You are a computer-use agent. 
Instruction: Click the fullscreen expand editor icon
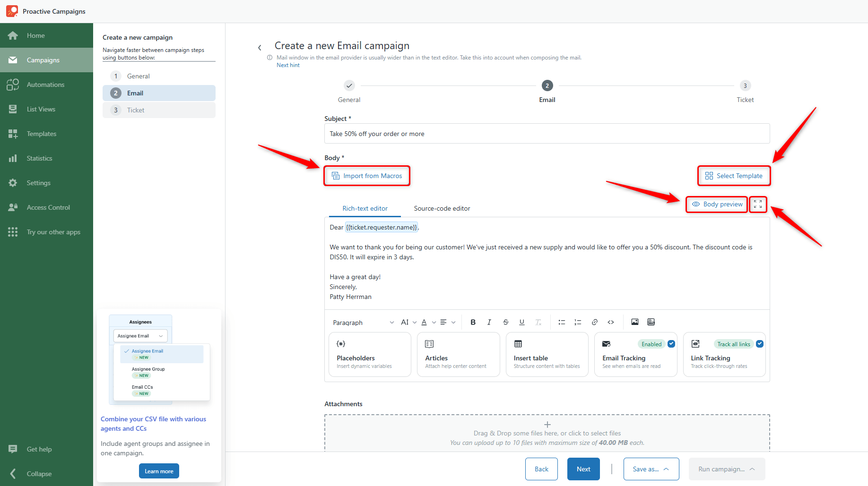(x=758, y=205)
